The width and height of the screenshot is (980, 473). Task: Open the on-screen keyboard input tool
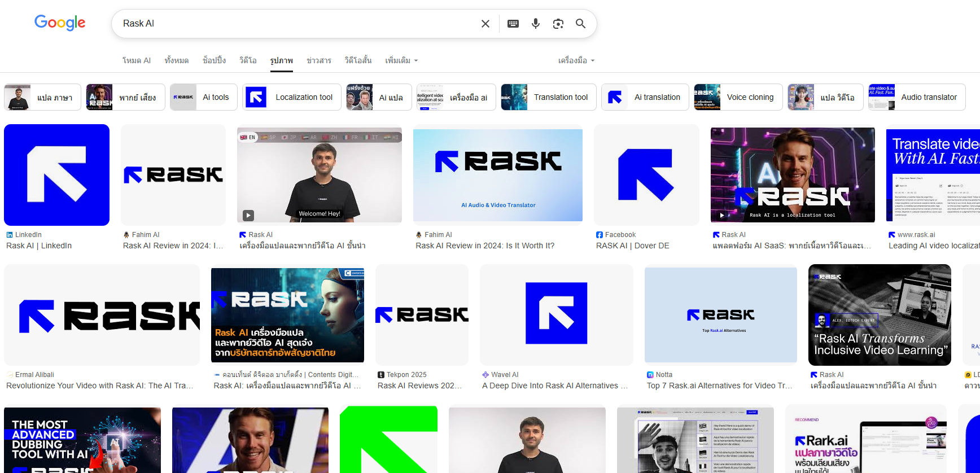point(513,24)
